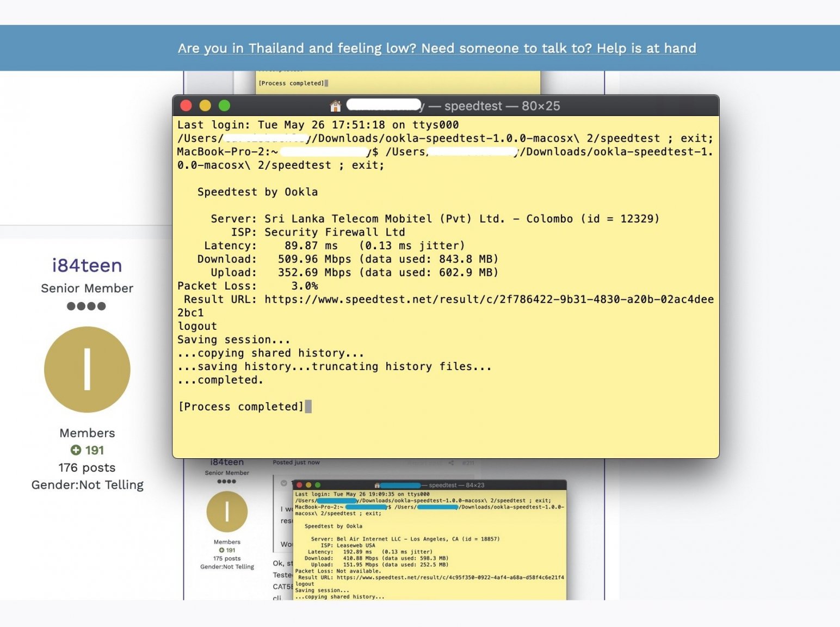Click the 'Last login: Tue May 26 17:51:18' line
Image resolution: width=840 pixels, height=627 pixels.
click(x=318, y=125)
